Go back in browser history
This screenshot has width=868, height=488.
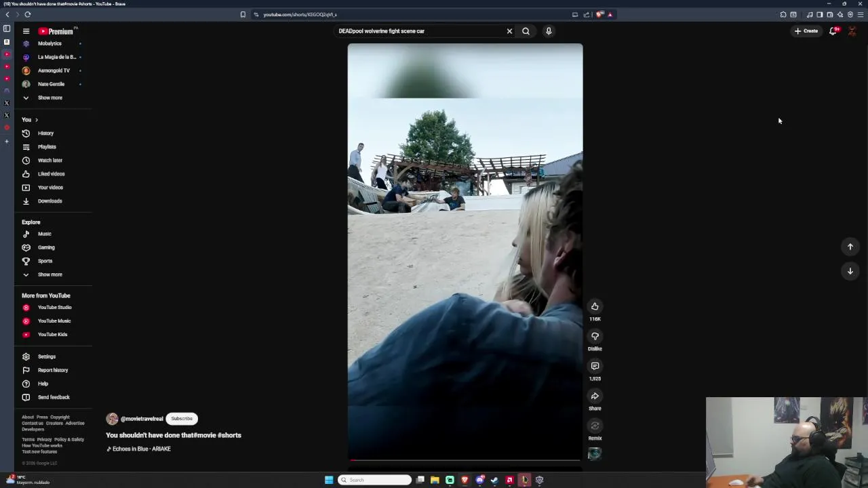coord(7,14)
